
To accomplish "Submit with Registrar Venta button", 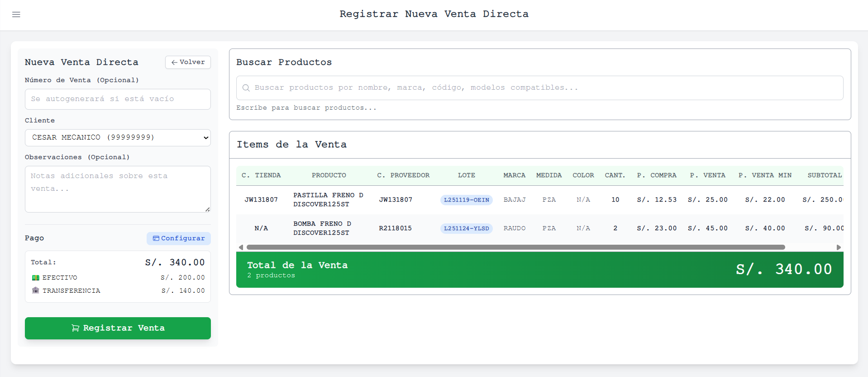I will [118, 328].
